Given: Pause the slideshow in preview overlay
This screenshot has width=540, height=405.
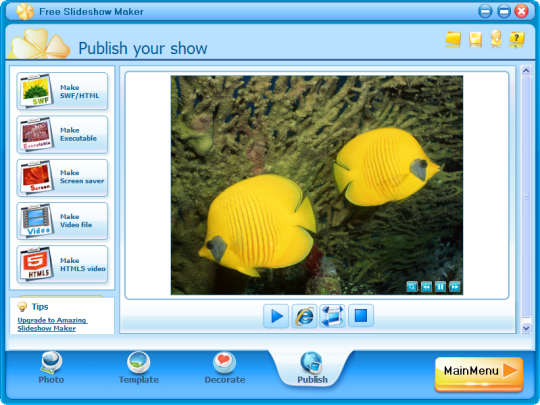Looking at the screenshot, I should (x=440, y=287).
